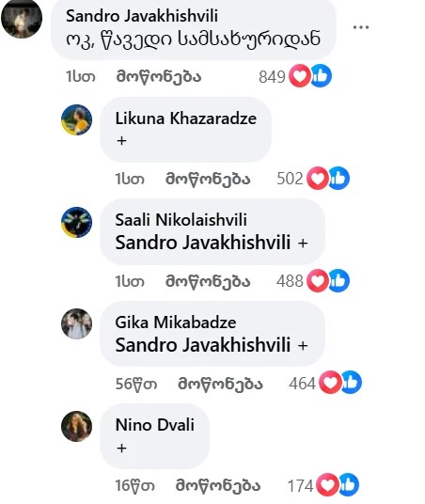Like Likuna Khazaradze's reply via მოწონება
This screenshot has width=425, height=504.
click(208, 179)
